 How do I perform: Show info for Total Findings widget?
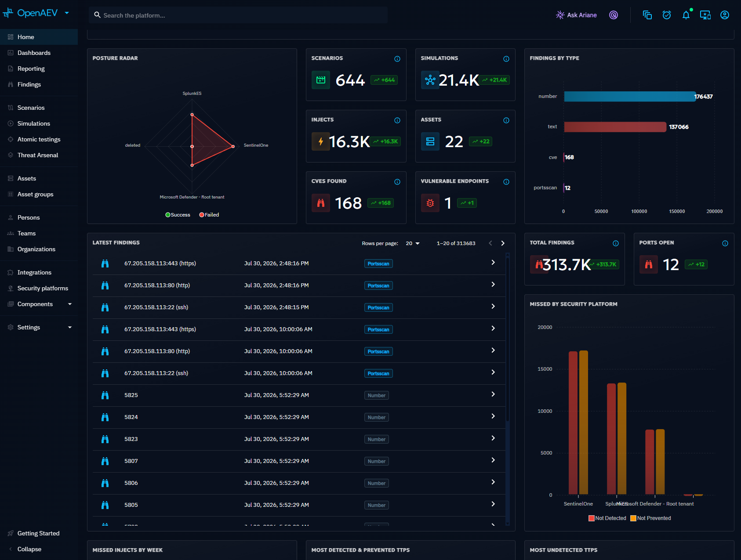tap(616, 243)
